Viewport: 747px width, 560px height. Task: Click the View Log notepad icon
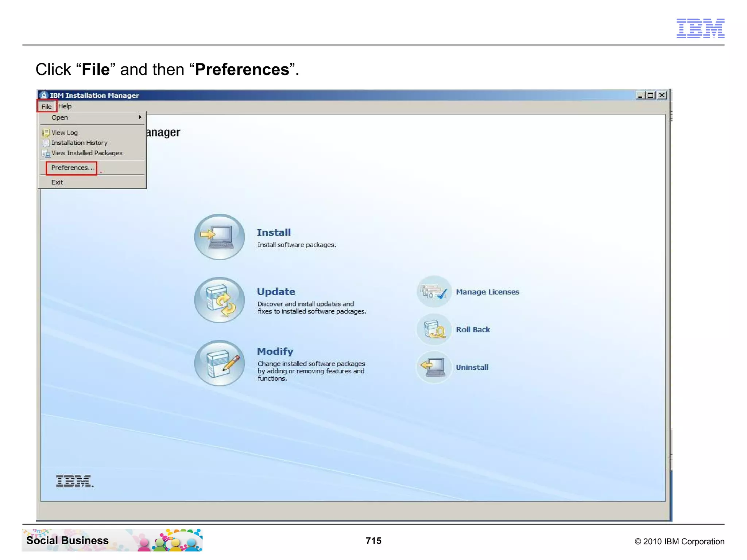click(x=46, y=133)
